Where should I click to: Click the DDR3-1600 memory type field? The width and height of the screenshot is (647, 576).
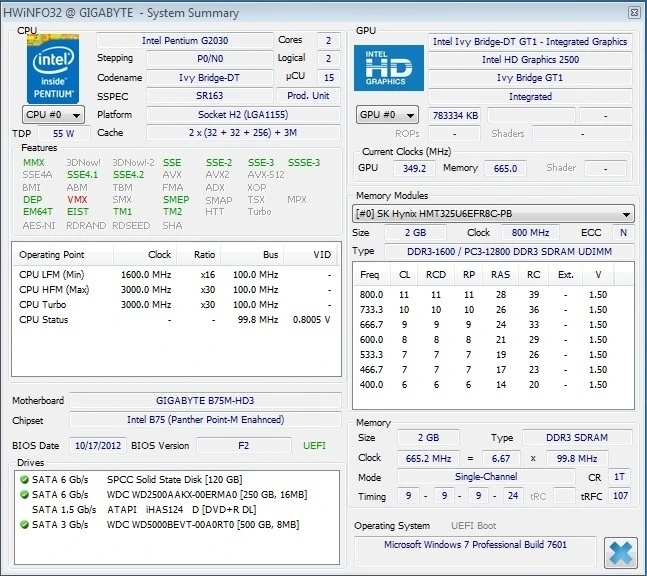[x=509, y=251]
